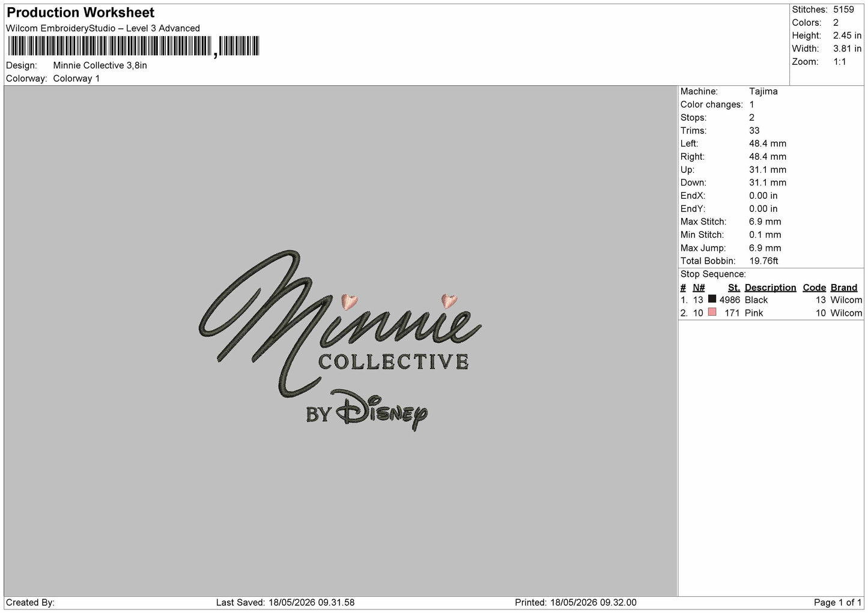This screenshot has height=613, width=868.
Task: Click the 'Created By:' footer label
Action: coord(30,602)
